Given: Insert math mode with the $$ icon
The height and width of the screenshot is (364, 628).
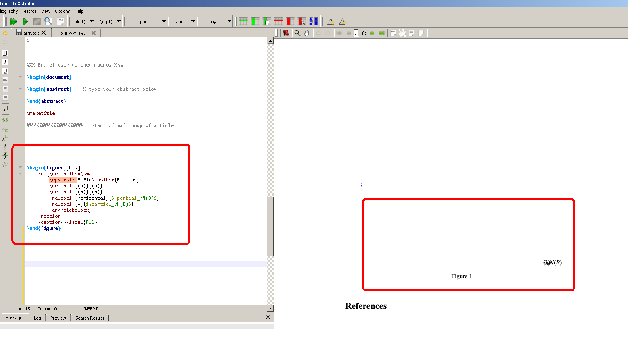Looking at the screenshot, I should pyautogui.click(x=5, y=120).
